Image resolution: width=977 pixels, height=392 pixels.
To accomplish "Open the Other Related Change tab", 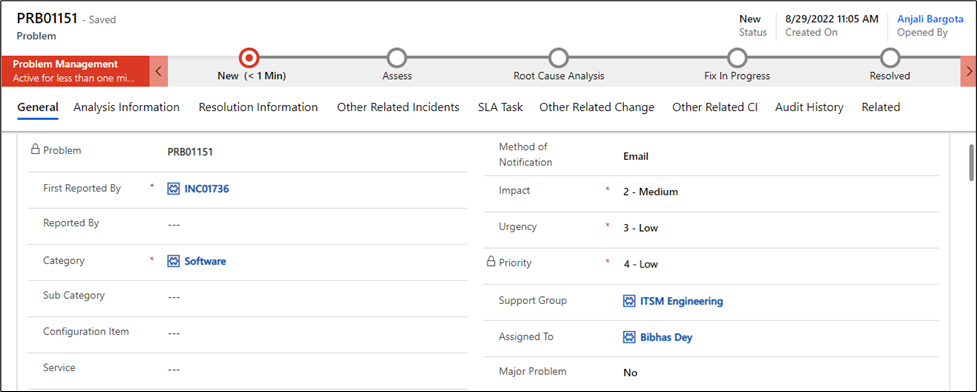I will pos(597,107).
